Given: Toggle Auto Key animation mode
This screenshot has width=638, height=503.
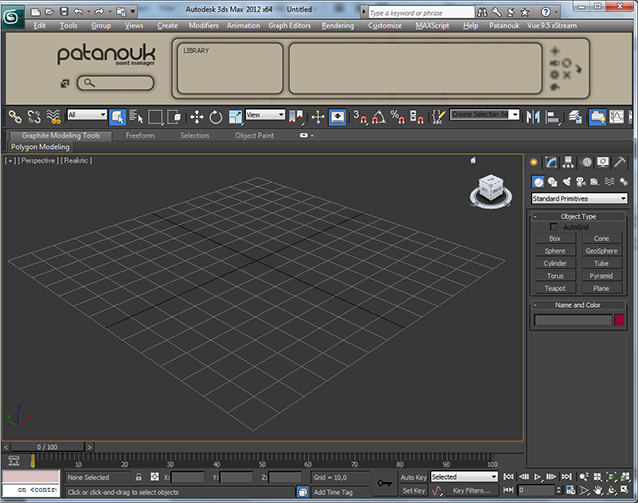Looking at the screenshot, I should point(413,477).
